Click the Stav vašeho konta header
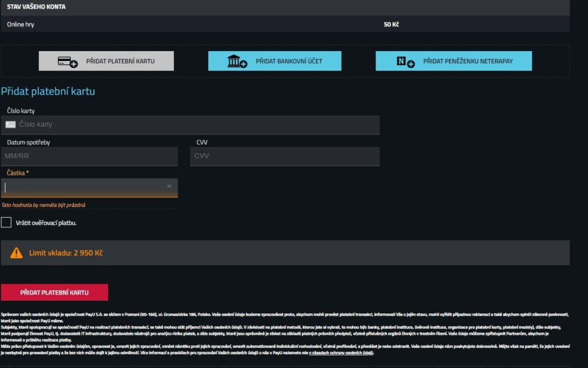 click(x=36, y=7)
